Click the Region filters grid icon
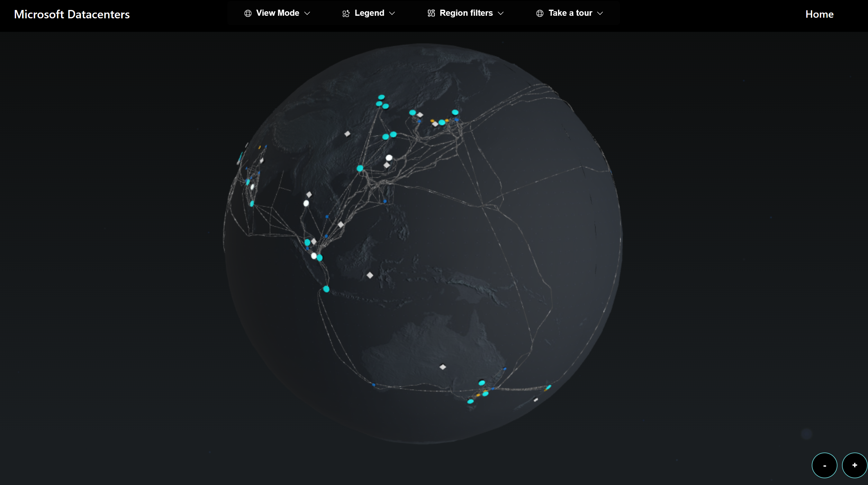Screen dimensions: 868x485 point(431,13)
